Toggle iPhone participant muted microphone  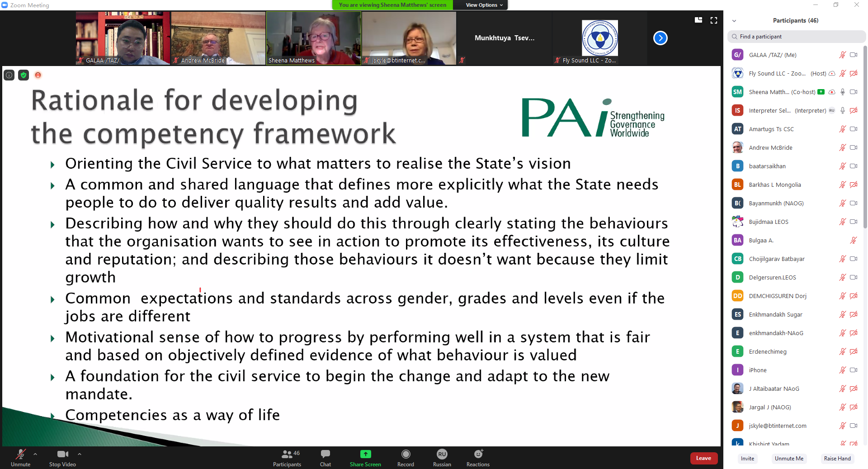tap(842, 370)
